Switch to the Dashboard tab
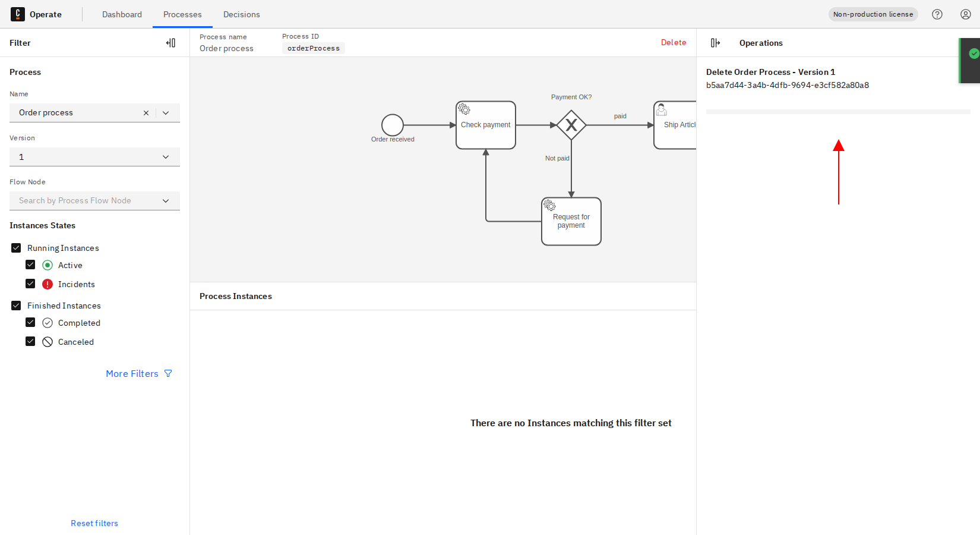 pos(122,14)
